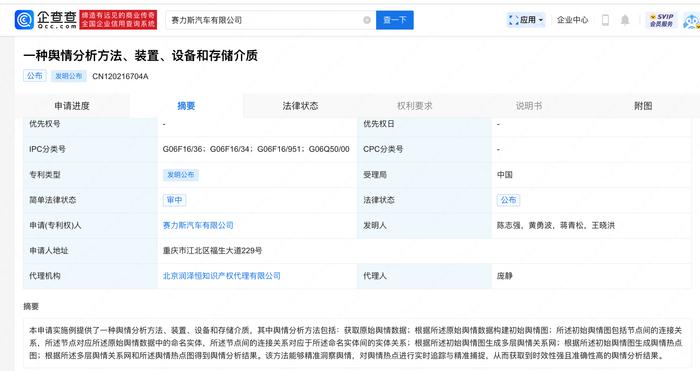Click the 审中 legal status tag
700x371 pixels.
(x=174, y=200)
